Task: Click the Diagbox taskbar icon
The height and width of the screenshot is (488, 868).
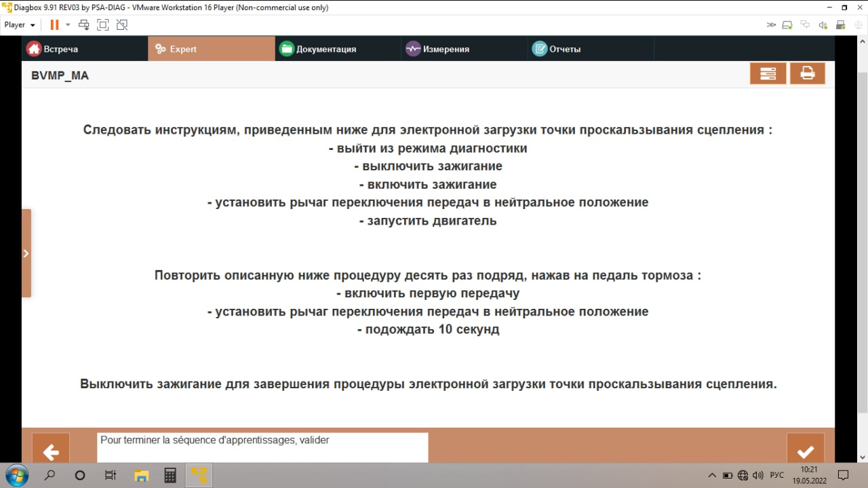Action: click(x=199, y=476)
